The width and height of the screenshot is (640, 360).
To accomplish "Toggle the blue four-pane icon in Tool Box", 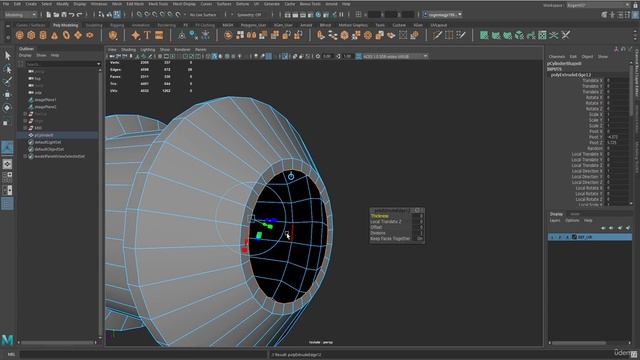I will [7, 203].
